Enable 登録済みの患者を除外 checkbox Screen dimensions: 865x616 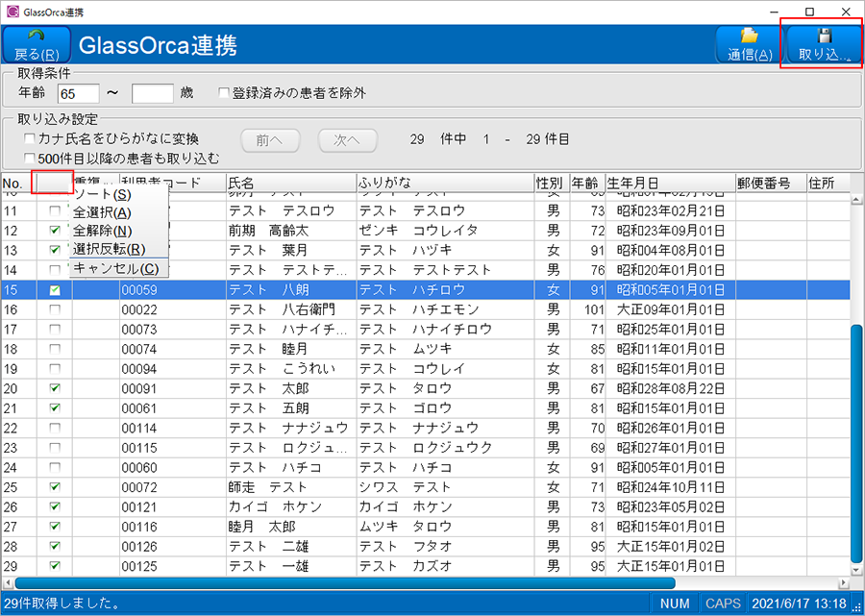click(x=224, y=93)
